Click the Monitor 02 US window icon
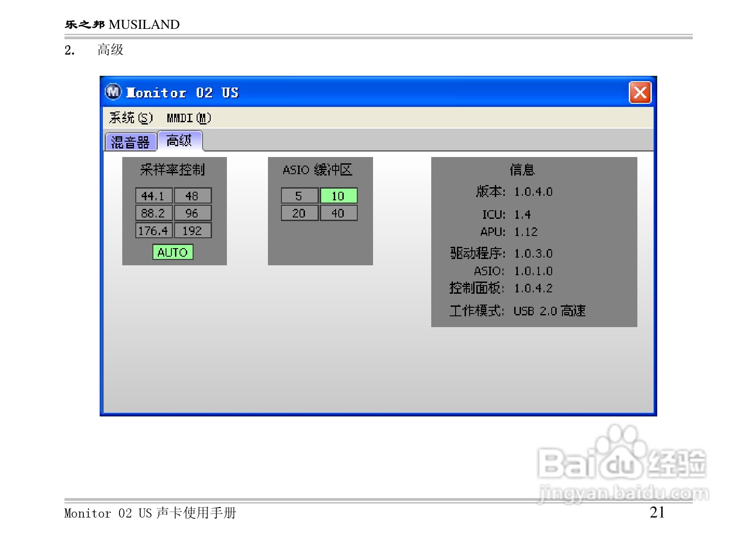 pos(113,92)
